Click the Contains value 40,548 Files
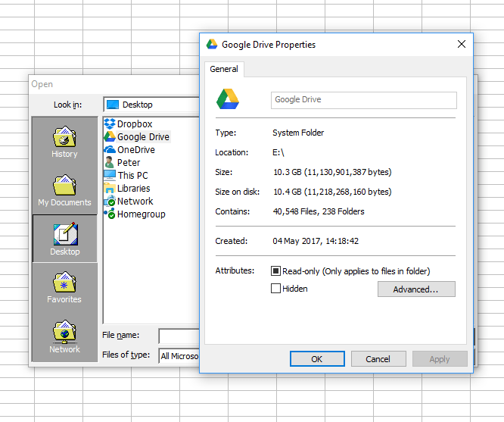Screen dimensions: 504x422 point(319,211)
